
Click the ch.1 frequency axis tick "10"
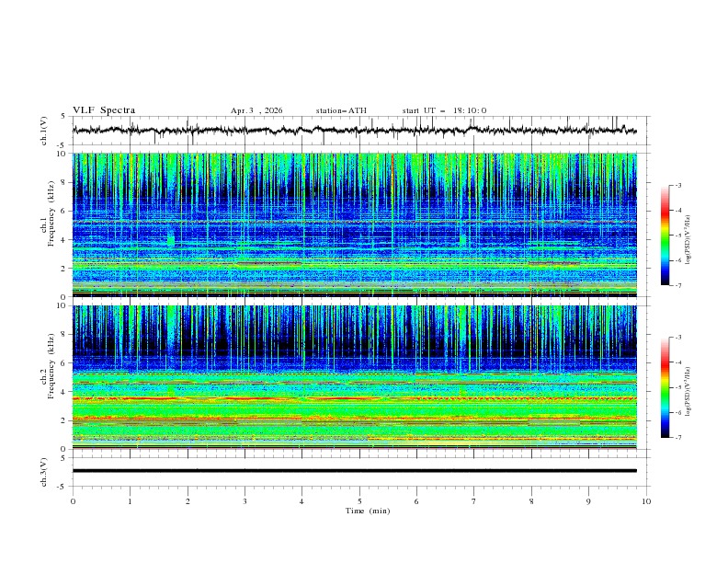pos(63,154)
